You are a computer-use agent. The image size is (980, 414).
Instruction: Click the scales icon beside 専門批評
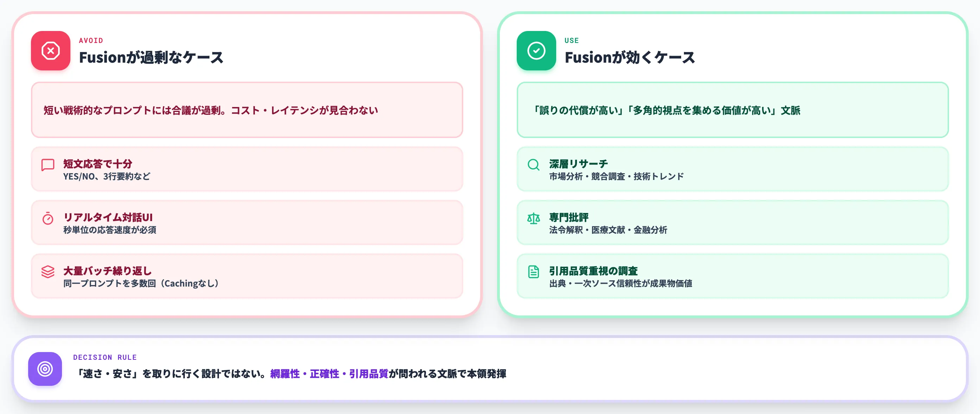(x=533, y=218)
